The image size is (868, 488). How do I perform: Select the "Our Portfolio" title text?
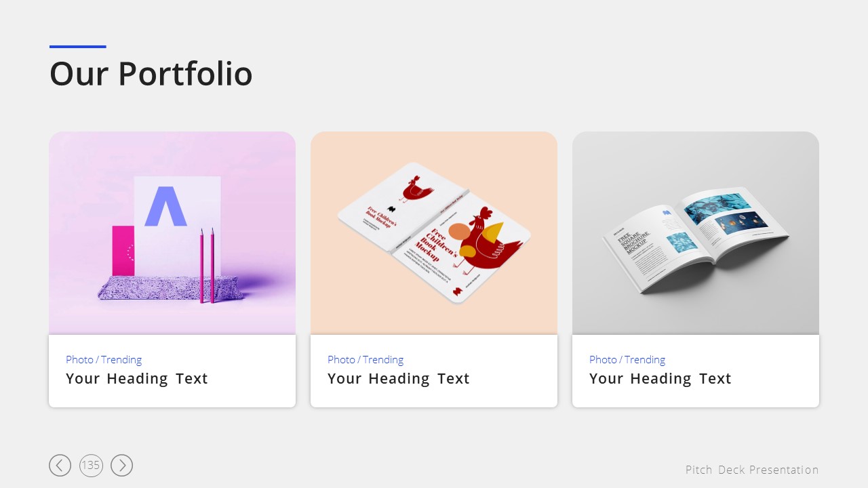pyautogui.click(x=151, y=74)
